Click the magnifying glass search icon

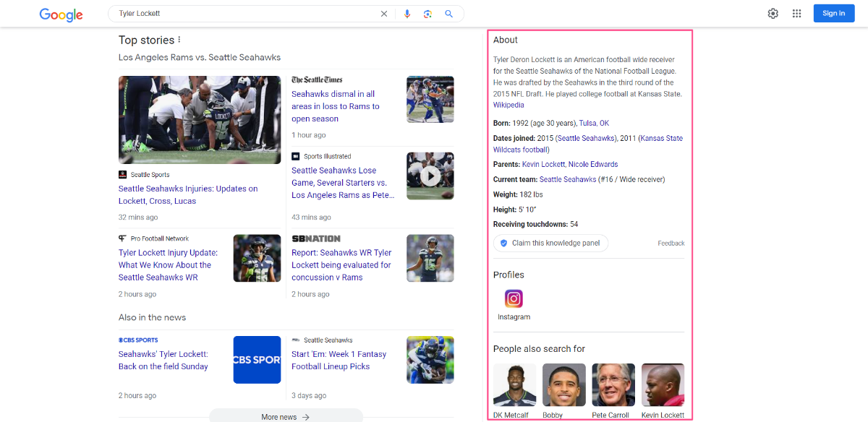[x=449, y=14]
